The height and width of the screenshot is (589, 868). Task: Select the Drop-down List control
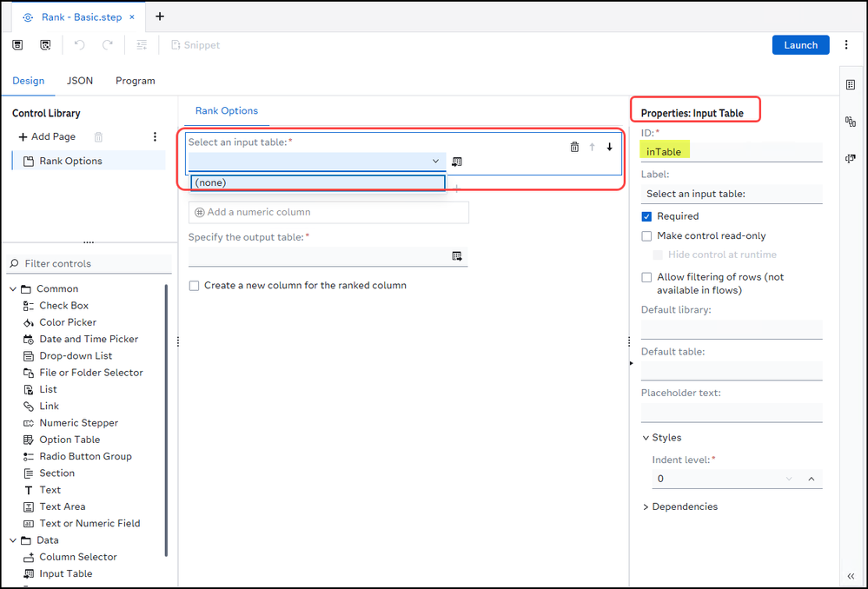[76, 355]
